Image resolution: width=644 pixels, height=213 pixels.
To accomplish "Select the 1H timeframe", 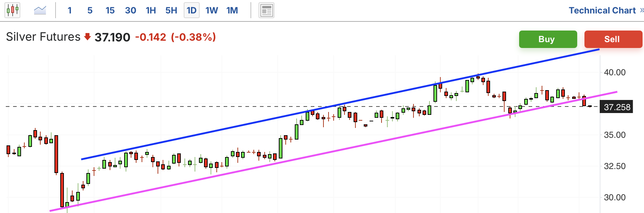I will pos(151,10).
